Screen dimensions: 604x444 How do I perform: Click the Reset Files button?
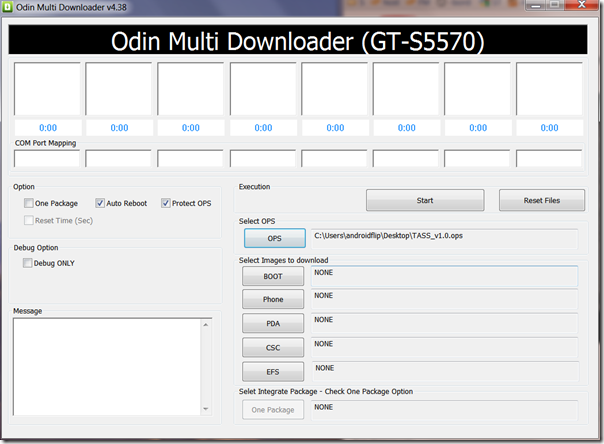pos(542,200)
